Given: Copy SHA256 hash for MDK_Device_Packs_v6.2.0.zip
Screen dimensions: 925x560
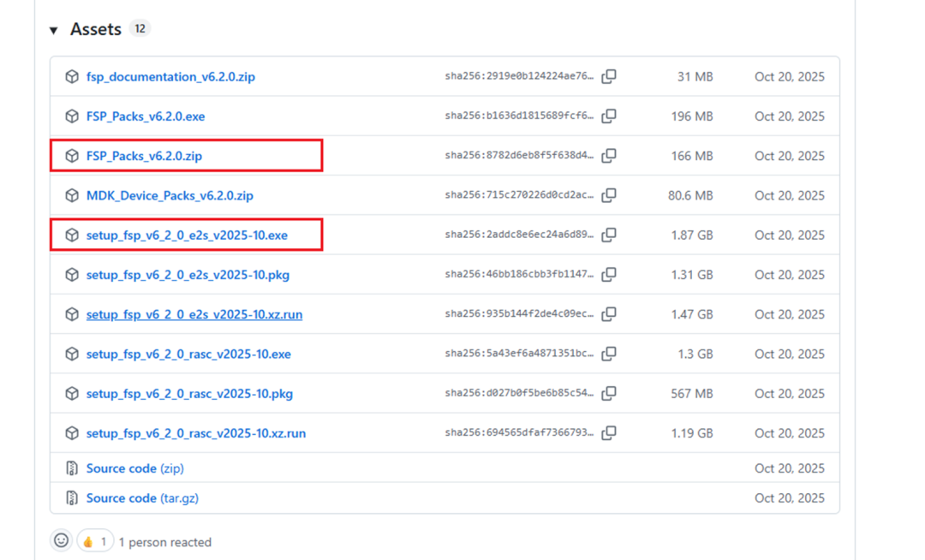Looking at the screenshot, I should pos(609,195).
